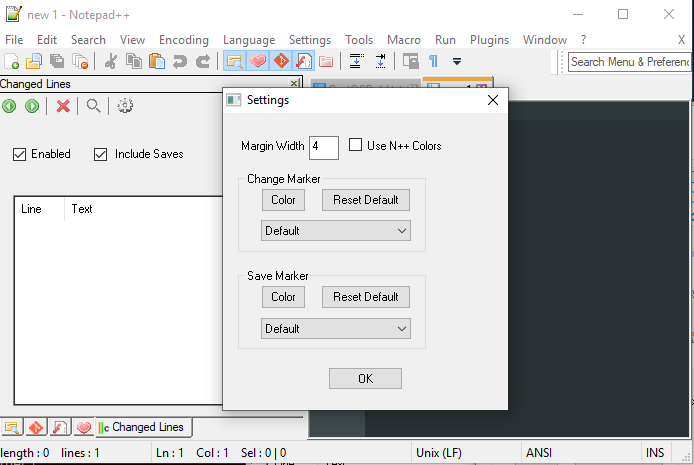
Task: Go to previous change with green left arrow
Action: point(9,106)
